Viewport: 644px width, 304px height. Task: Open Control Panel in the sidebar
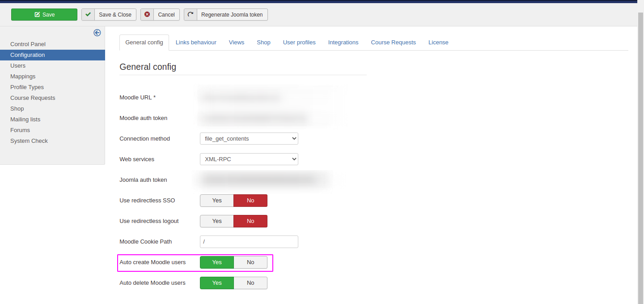tap(28, 44)
